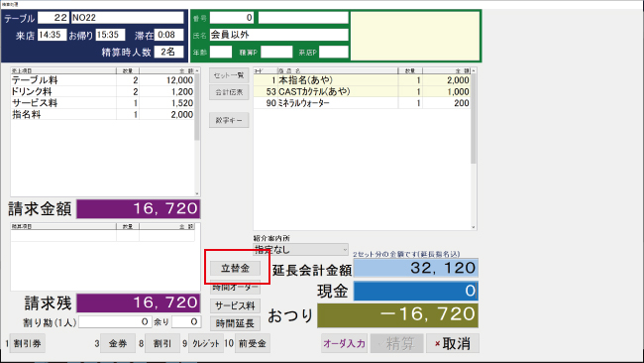Choose クレジット payment button
Screen dimensions: 644x363
206,343
